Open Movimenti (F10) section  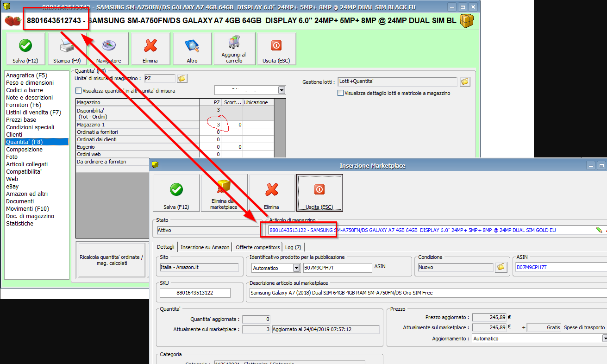pyautogui.click(x=27, y=208)
